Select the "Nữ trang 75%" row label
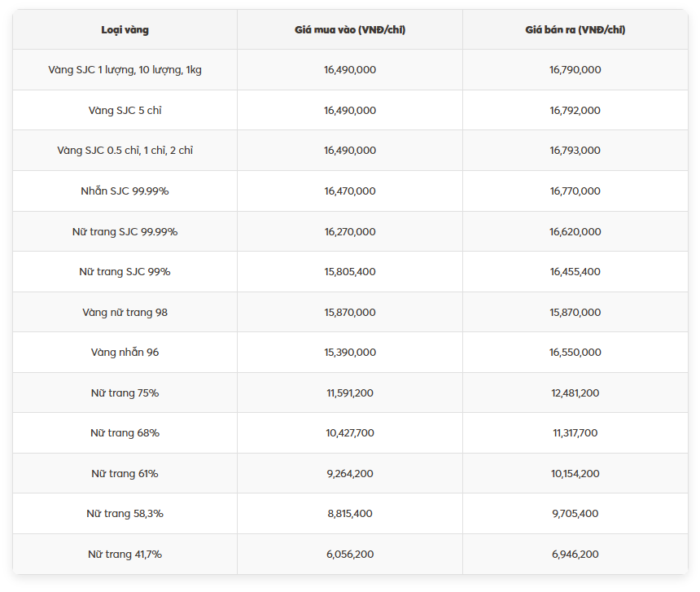Image resolution: width=700 pixels, height=592 pixels. coord(125,393)
